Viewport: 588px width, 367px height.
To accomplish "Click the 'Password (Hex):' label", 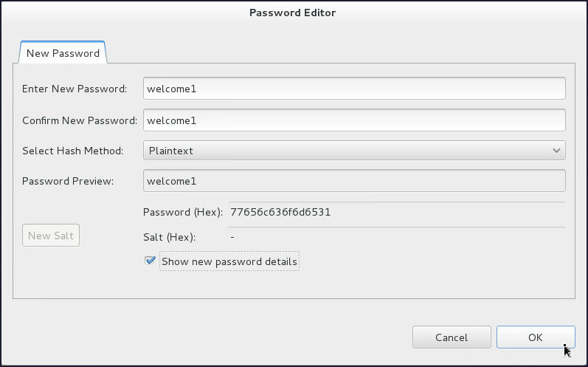I will 183,212.
